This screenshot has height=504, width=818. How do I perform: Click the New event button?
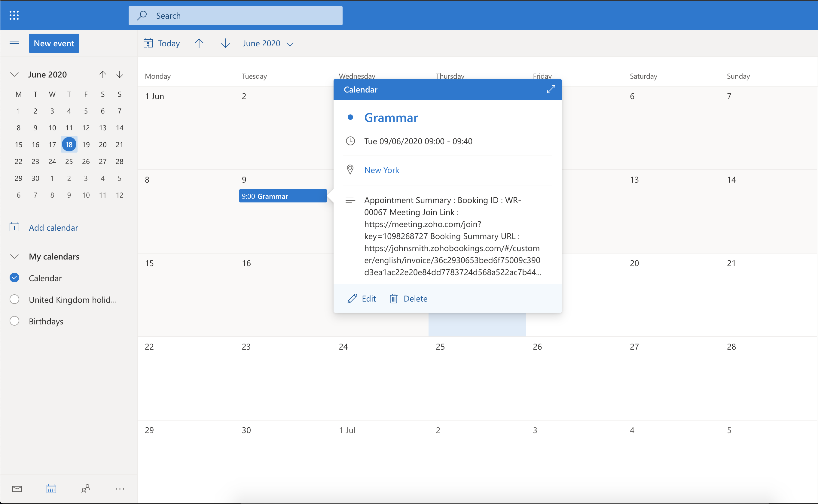point(54,43)
